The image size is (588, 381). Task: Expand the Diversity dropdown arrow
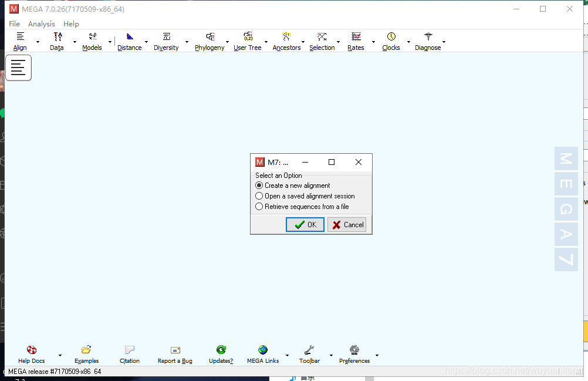[x=187, y=42]
